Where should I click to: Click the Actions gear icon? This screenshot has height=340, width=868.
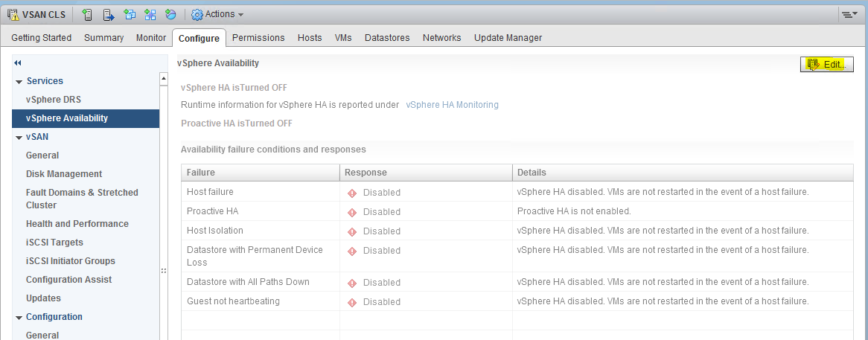(x=197, y=14)
